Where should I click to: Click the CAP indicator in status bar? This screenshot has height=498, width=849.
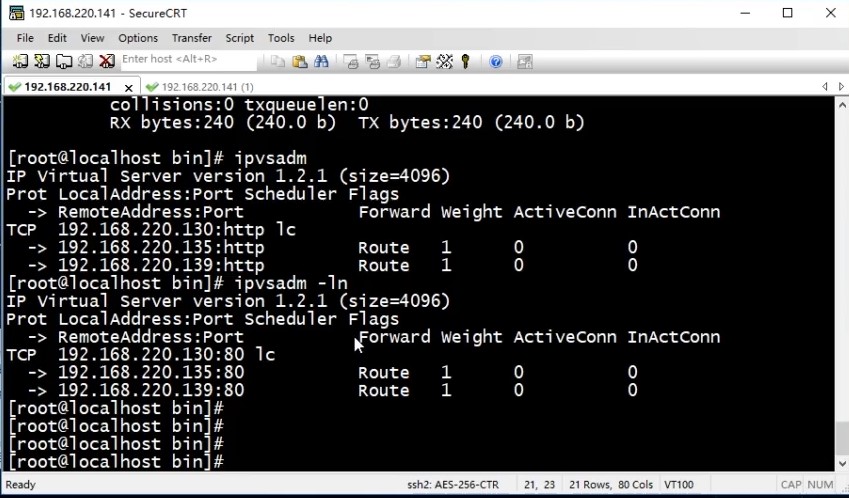point(791,484)
